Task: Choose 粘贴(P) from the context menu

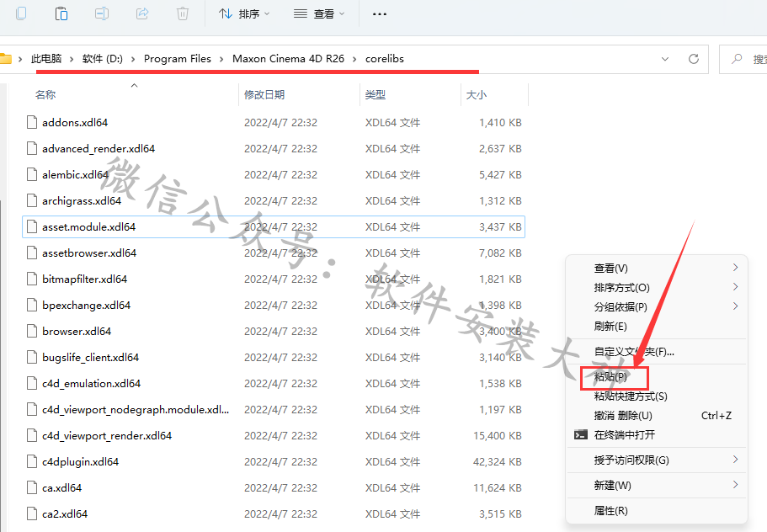Action: (610, 377)
